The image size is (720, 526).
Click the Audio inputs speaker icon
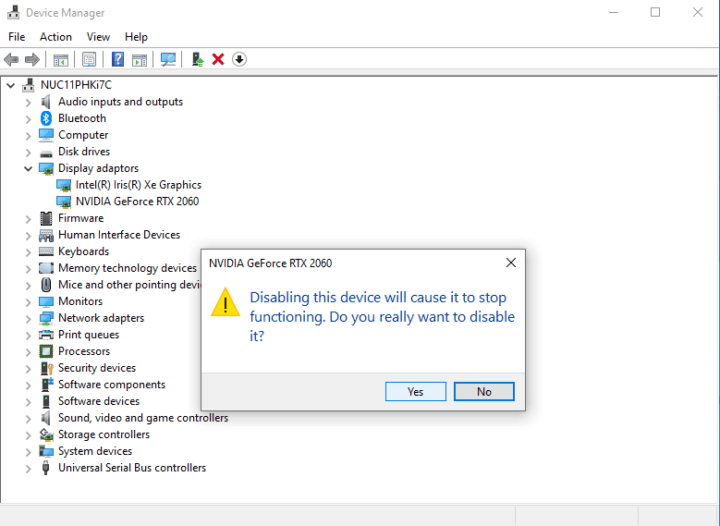[x=46, y=101]
